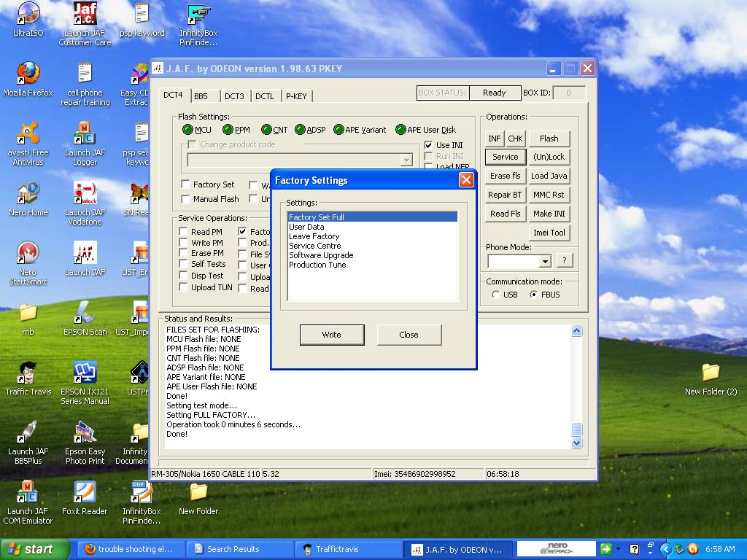The image size is (747, 560).
Task: Open the New Folder desktop icon
Action: tap(198, 499)
